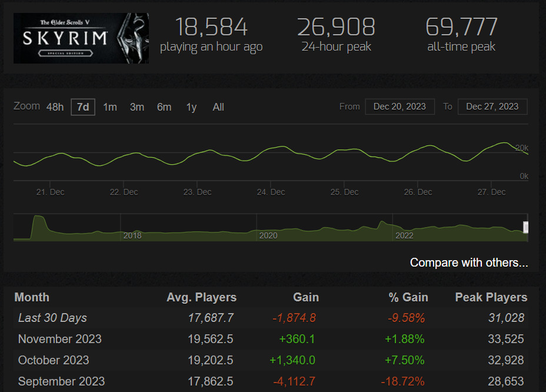Select the 48h zoom range
Viewport: 546px width, 392px height.
tap(55, 107)
